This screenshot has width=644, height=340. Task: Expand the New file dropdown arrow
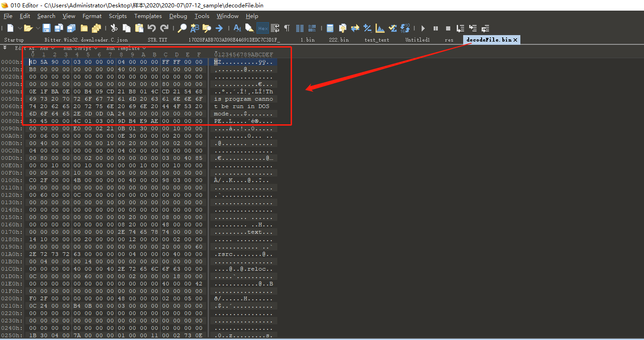20,29
